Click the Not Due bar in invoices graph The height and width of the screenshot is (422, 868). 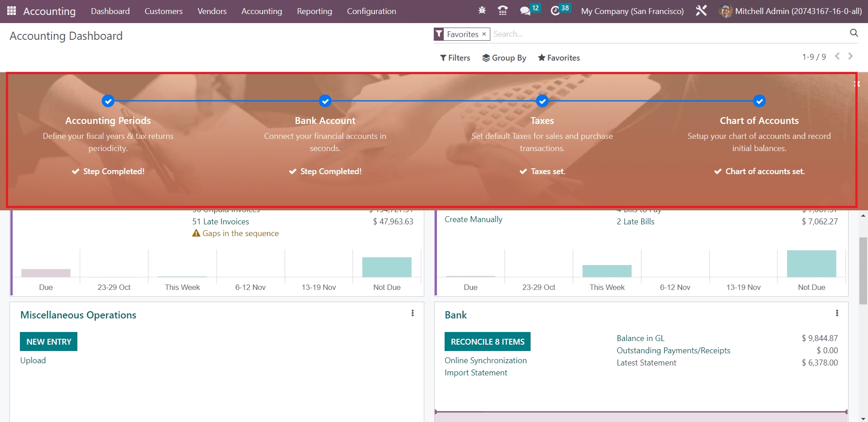[387, 267]
